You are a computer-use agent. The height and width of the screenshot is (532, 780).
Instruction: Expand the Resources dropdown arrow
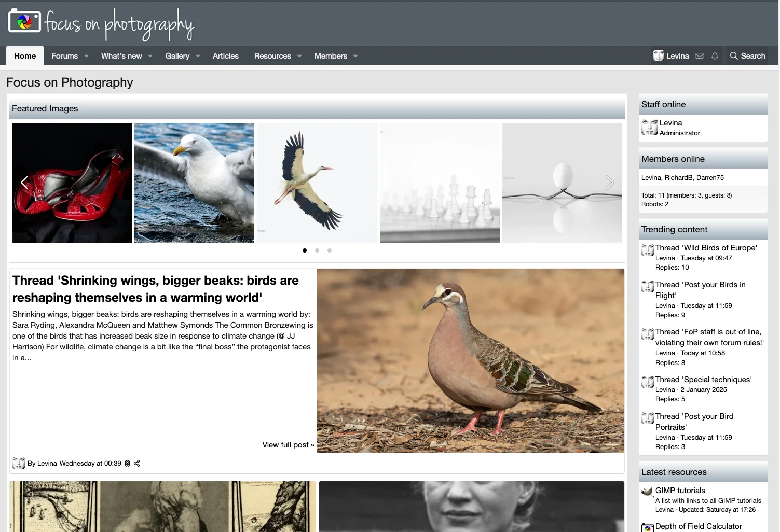pos(299,56)
